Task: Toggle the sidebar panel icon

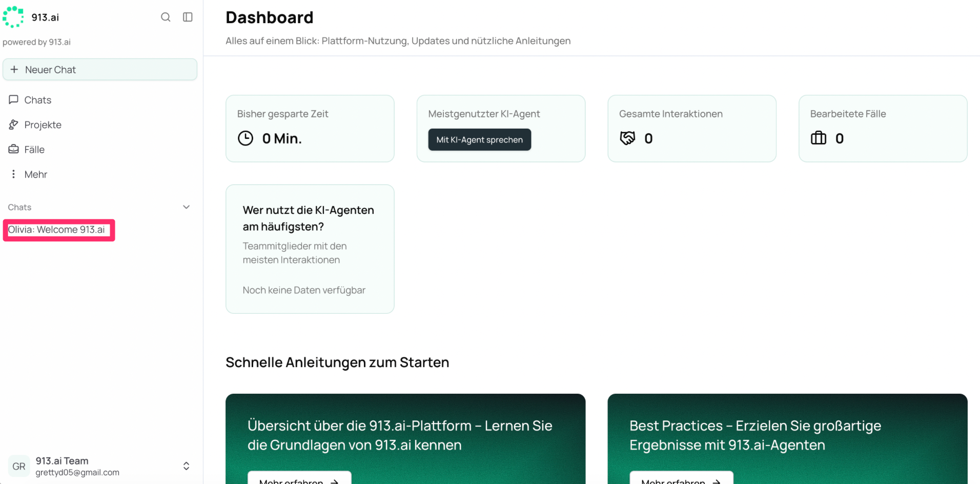Action: pyautogui.click(x=188, y=17)
